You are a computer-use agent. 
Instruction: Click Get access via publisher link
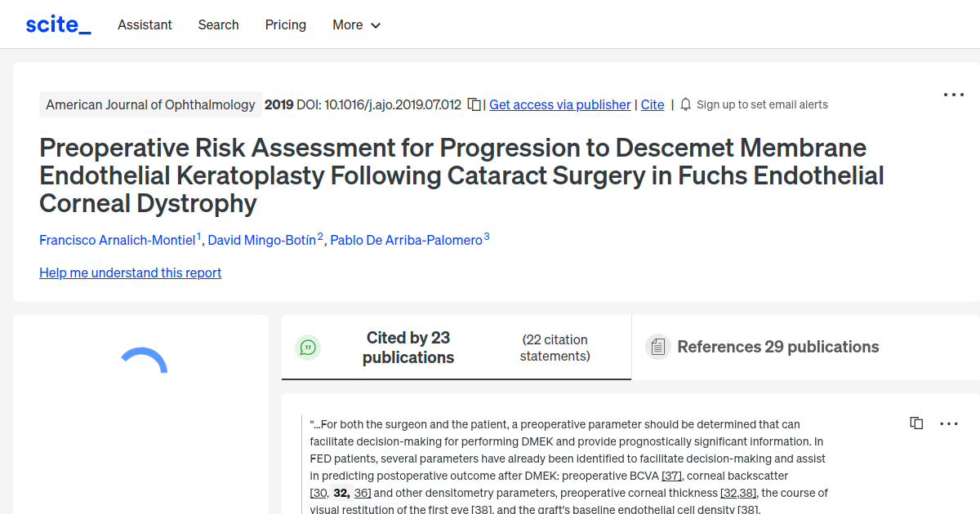tap(559, 104)
